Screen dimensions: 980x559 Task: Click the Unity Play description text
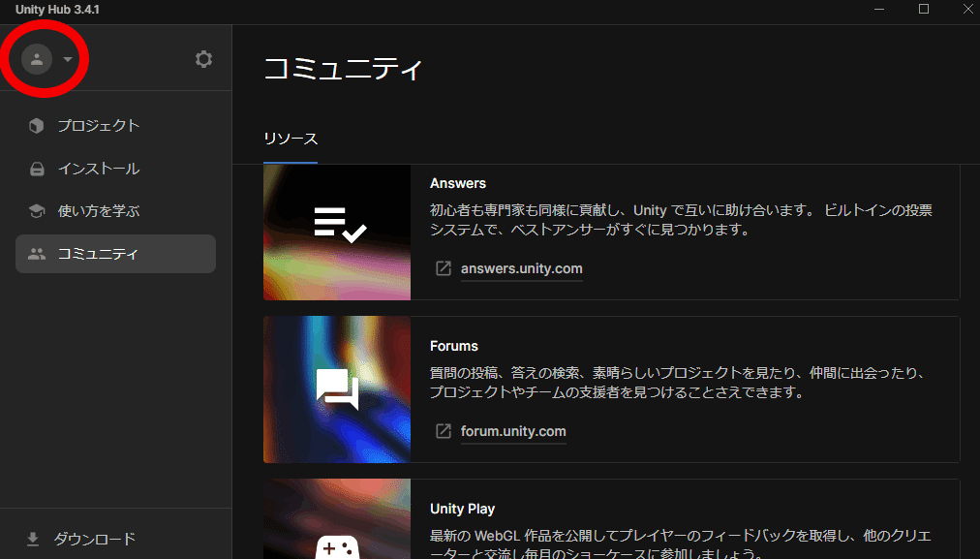pos(680,545)
